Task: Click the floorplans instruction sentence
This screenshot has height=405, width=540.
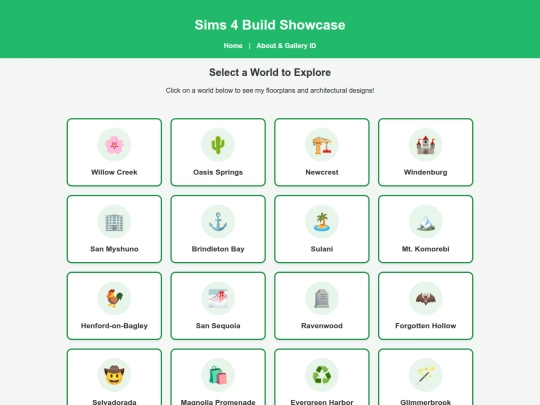Action: 270,91
